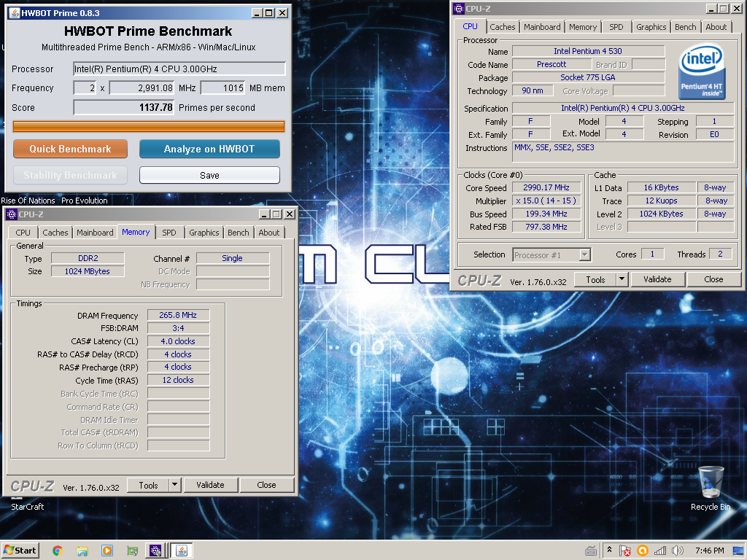Click the Core Speed value 2990.17 MHz
The image size is (747, 560).
[x=546, y=187]
